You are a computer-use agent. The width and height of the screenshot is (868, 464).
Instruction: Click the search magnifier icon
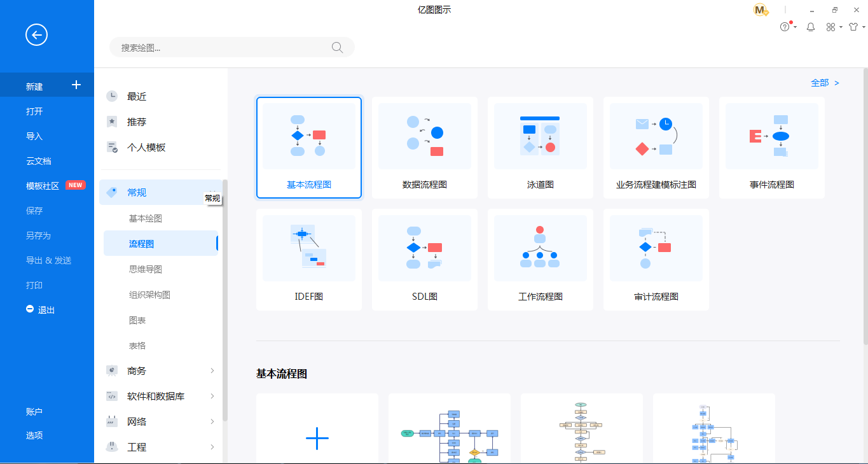[x=338, y=47]
